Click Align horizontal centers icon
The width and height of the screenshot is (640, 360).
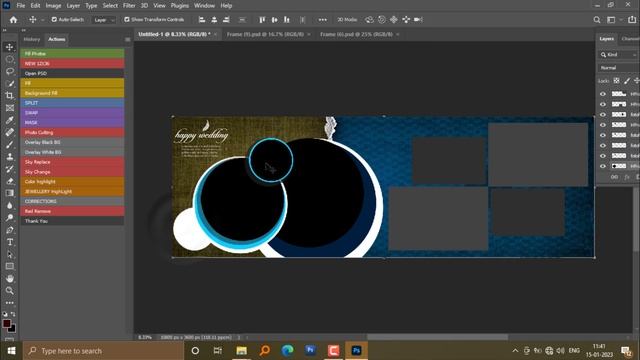pyautogui.click(x=214, y=20)
